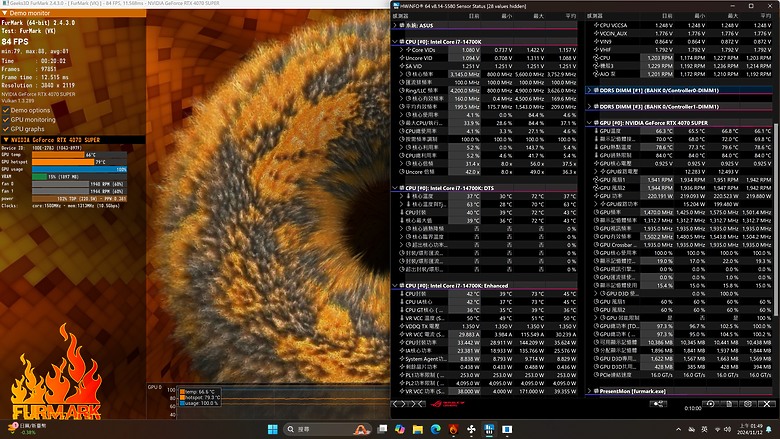
Task: Collapse the CPU [#0] Intel Core i7-14700K: DTS group
Action: click(395, 188)
